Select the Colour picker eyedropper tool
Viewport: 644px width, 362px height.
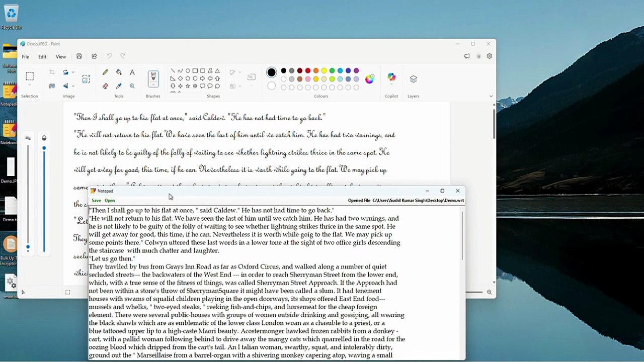(x=119, y=86)
